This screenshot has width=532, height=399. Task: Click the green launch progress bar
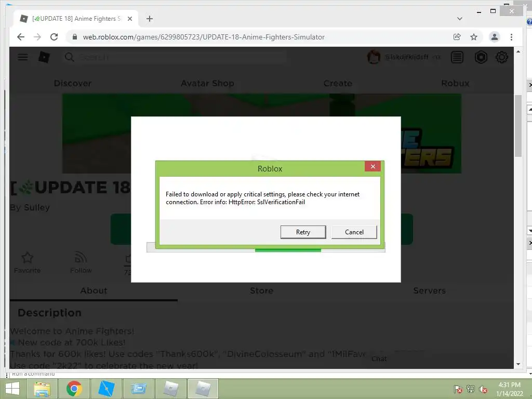click(x=288, y=250)
